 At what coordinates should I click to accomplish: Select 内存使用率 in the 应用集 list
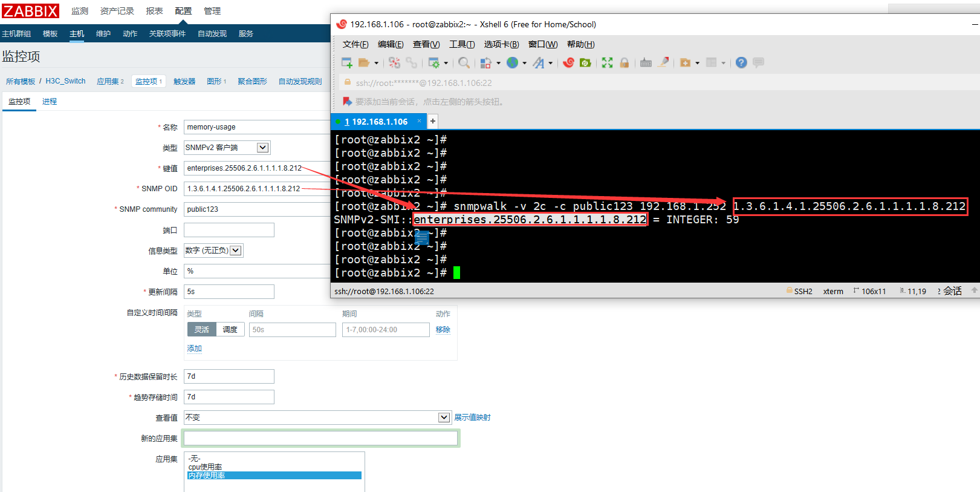tap(274, 476)
